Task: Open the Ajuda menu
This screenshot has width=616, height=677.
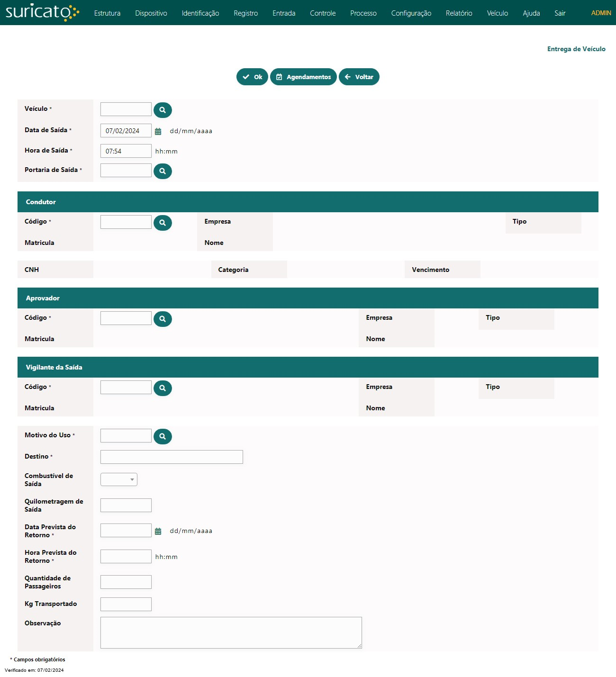Action: (531, 13)
